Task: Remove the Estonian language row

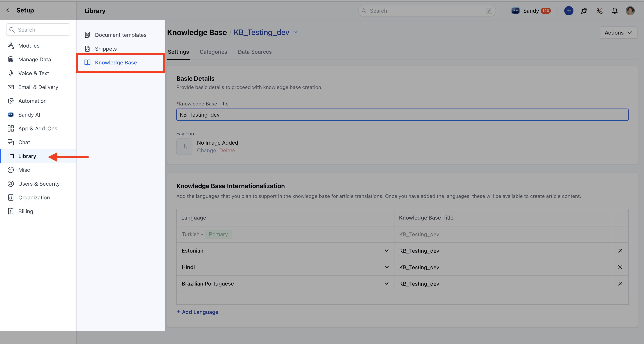Action: point(620,251)
